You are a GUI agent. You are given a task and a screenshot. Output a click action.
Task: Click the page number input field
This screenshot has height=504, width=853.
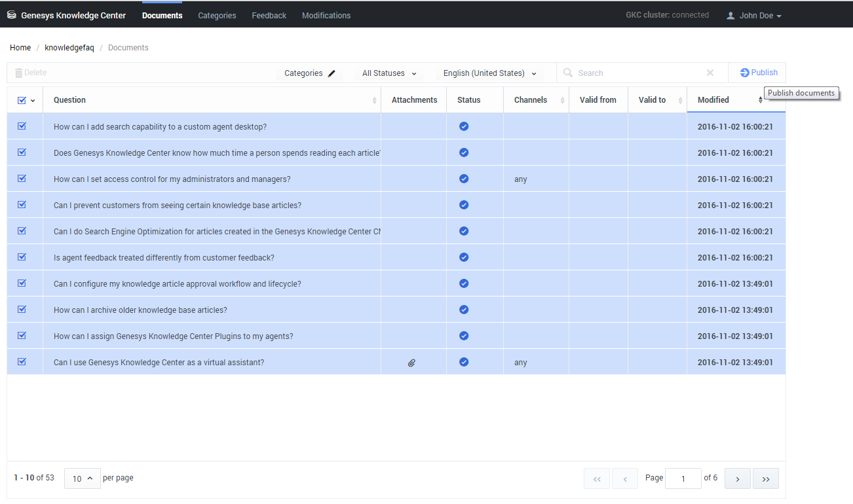tap(683, 478)
